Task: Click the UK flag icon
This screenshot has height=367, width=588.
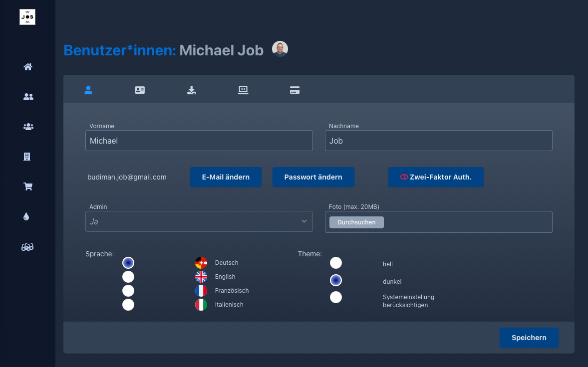Action: click(201, 277)
